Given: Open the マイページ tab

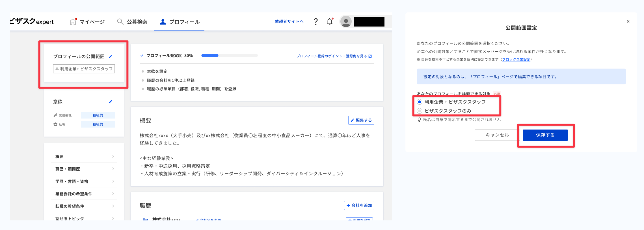Looking at the screenshot, I should click(x=87, y=22).
